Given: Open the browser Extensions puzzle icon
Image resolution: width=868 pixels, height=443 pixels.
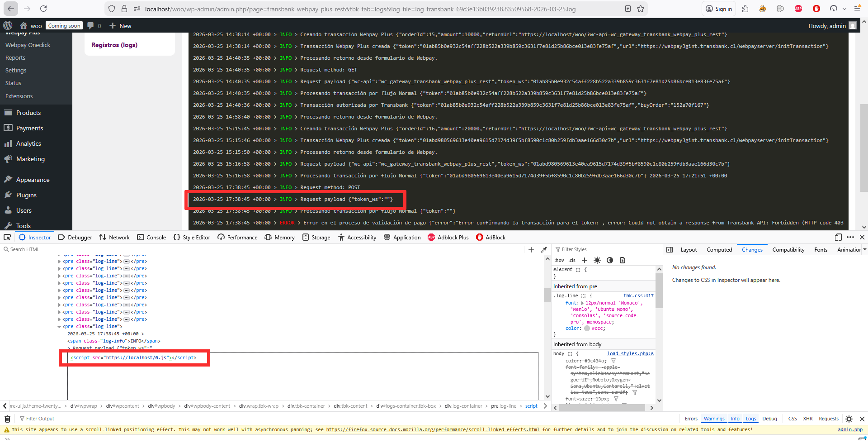Looking at the screenshot, I should tap(745, 9).
